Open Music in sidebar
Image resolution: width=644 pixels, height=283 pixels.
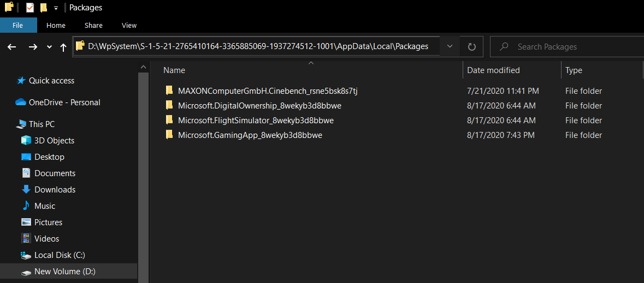45,206
